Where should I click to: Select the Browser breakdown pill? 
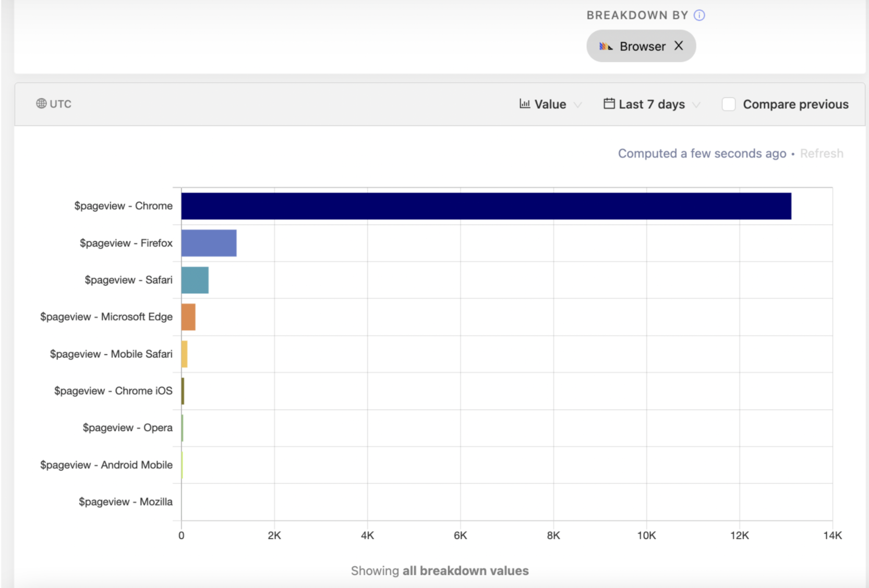(642, 46)
